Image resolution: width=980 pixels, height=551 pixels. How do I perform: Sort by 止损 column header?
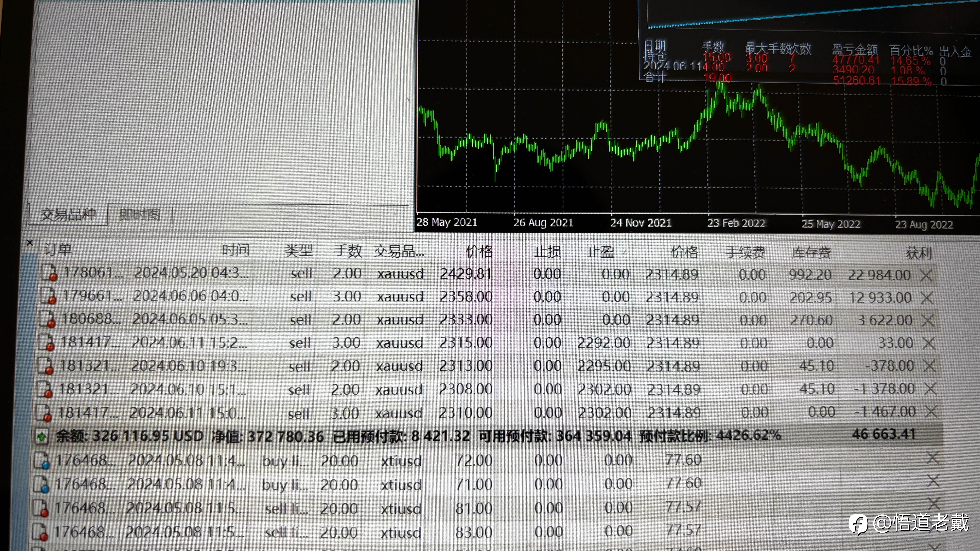(x=547, y=251)
